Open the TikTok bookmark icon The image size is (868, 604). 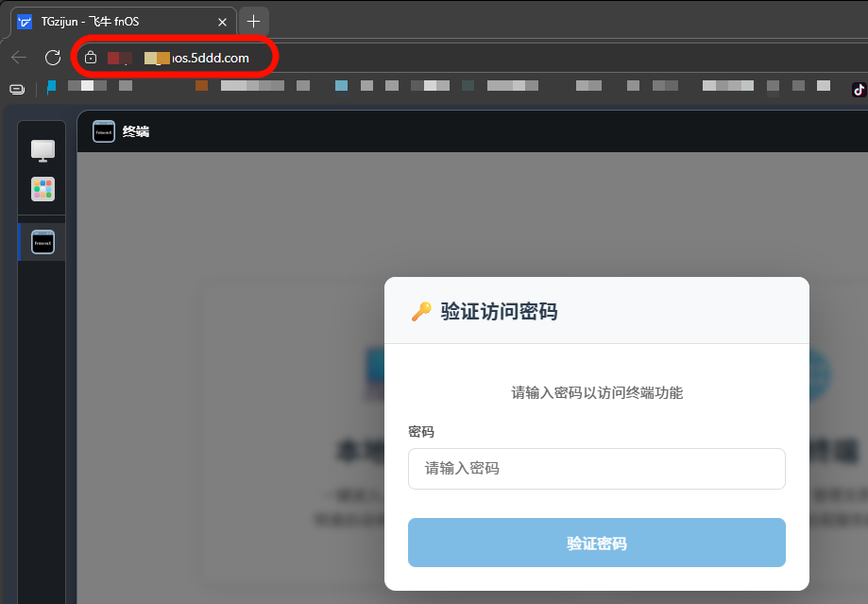coord(859,89)
